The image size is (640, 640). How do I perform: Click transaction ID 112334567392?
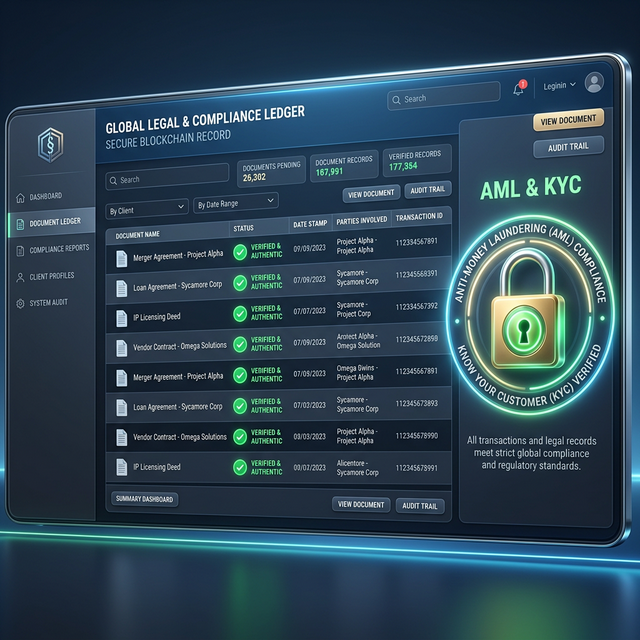pos(416,307)
